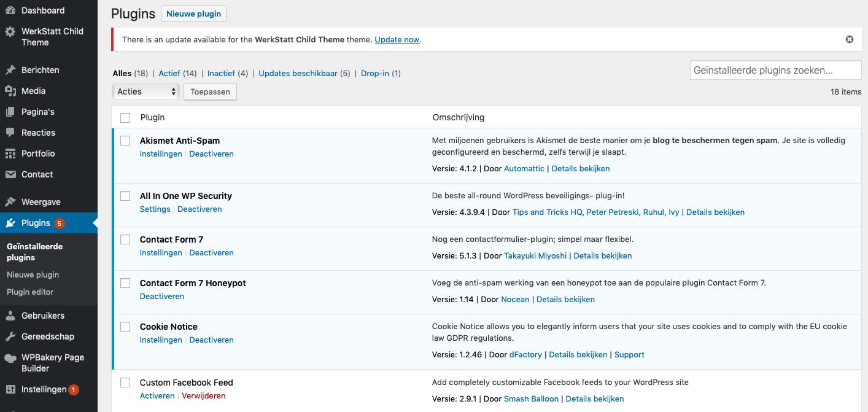The height and width of the screenshot is (412, 868).
Task: Dismiss the theme update notice
Action: (x=850, y=39)
